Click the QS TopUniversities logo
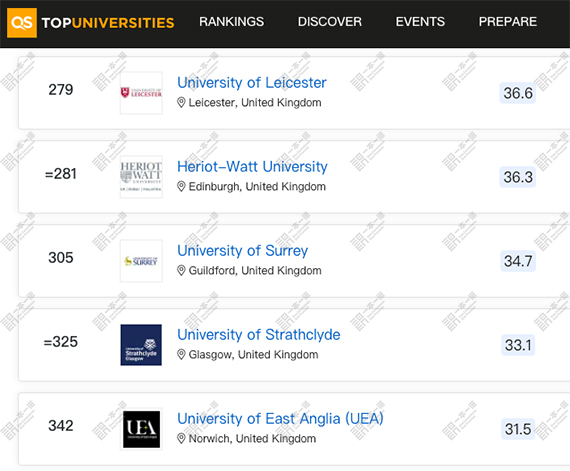The width and height of the screenshot is (570, 471). coord(91,23)
